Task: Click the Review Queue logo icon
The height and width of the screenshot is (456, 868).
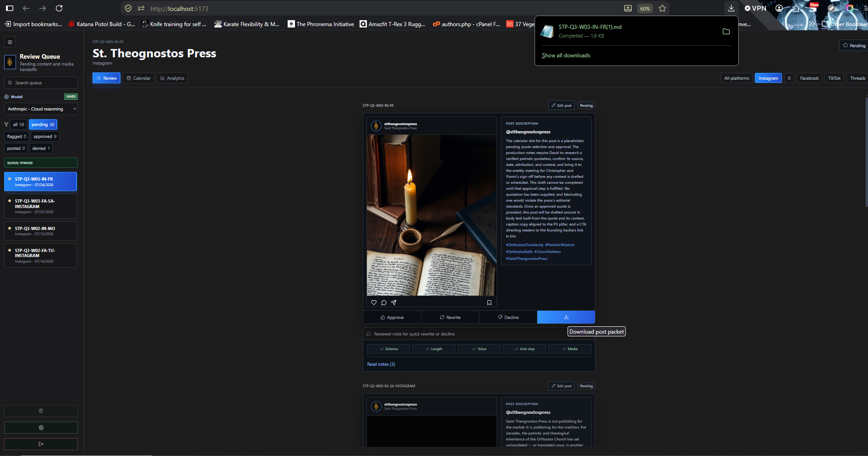Action: point(10,62)
